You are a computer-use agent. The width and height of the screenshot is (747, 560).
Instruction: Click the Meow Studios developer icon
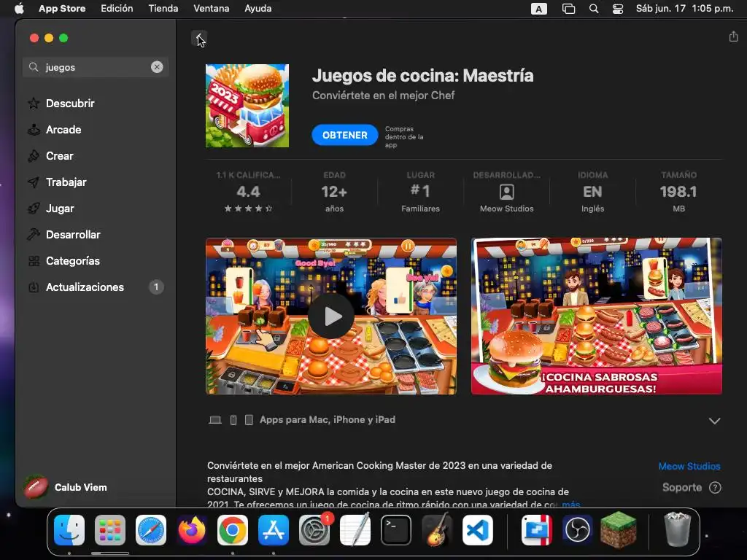[506, 192]
